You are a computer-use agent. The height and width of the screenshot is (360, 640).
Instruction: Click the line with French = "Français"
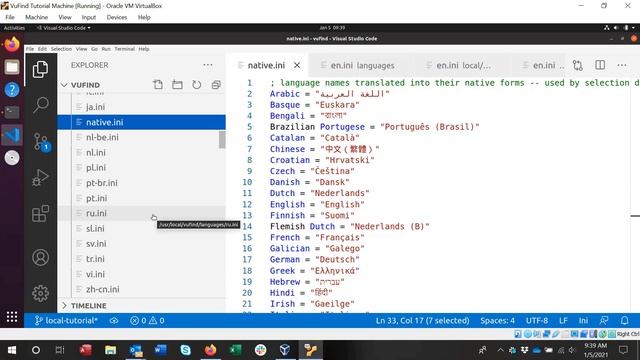click(x=317, y=238)
